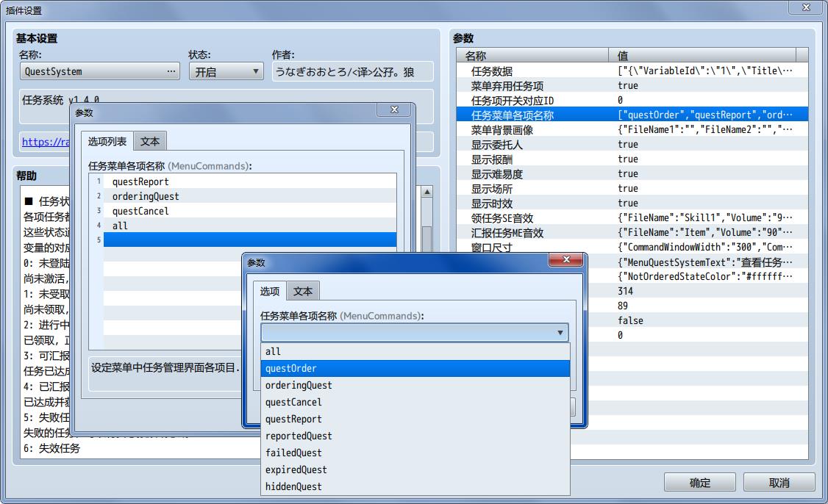Click the 值 column header
This screenshot has width=828, height=504.
pyautogui.click(x=702, y=55)
